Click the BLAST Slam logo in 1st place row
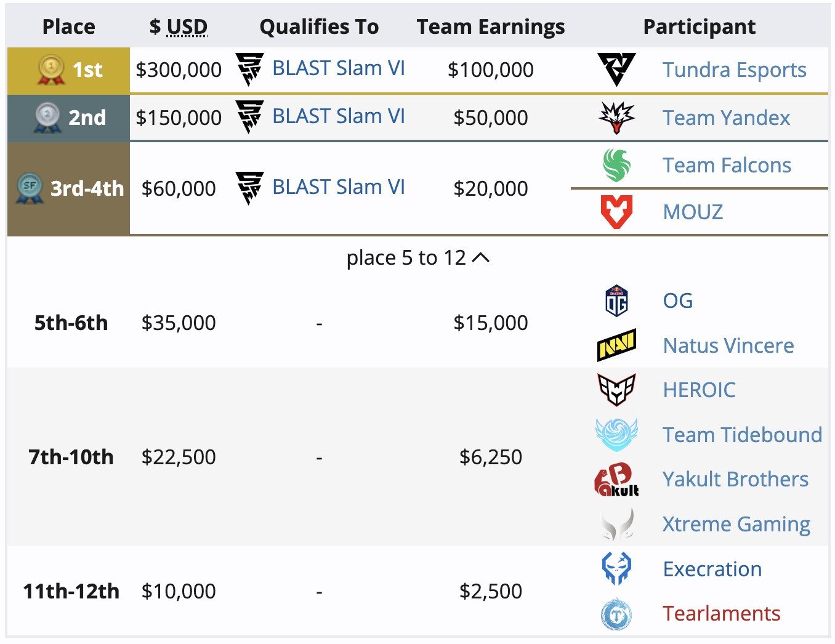The image size is (835, 644). click(249, 69)
